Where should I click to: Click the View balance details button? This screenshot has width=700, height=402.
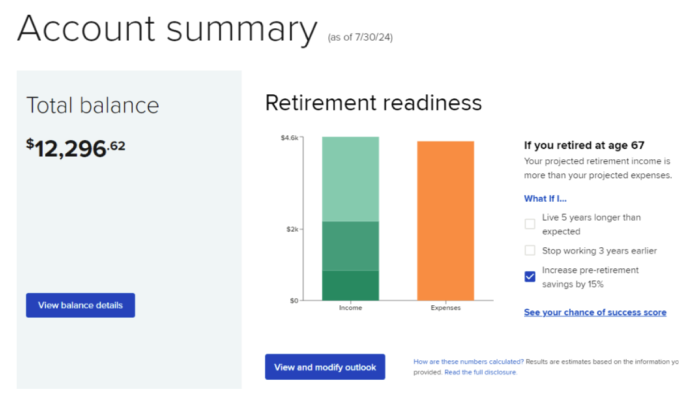pos(80,305)
